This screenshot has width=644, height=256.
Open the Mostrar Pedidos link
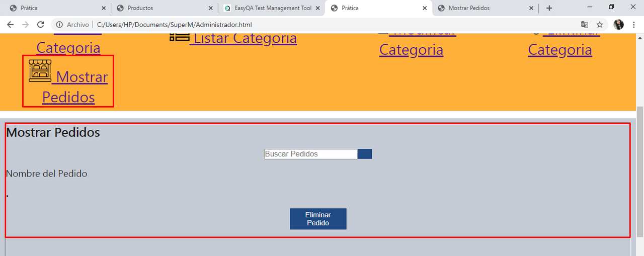75,87
